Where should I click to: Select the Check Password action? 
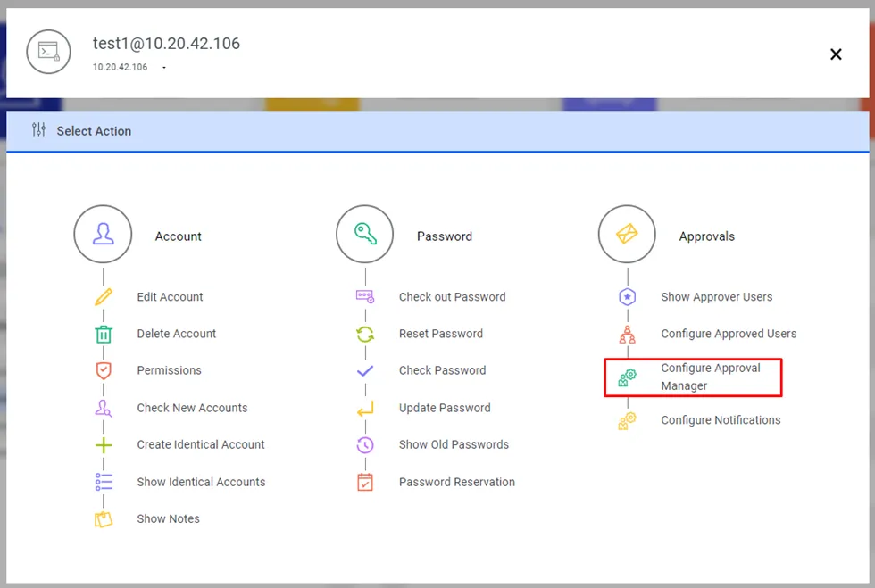coord(442,370)
